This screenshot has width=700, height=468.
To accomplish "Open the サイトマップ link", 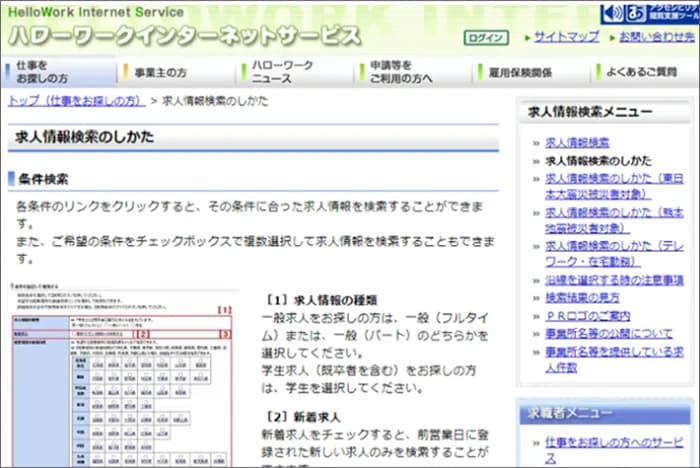I will pyautogui.click(x=567, y=37).
